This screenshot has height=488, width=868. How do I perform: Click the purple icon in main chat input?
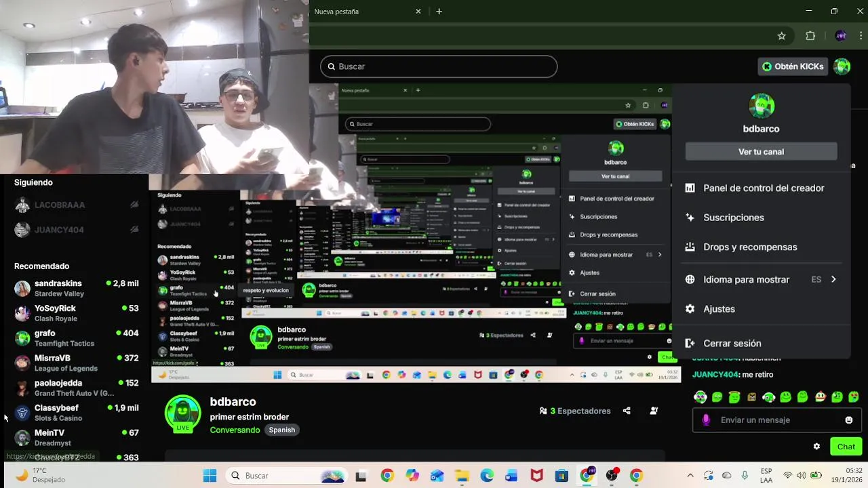(x=706, y=420)
